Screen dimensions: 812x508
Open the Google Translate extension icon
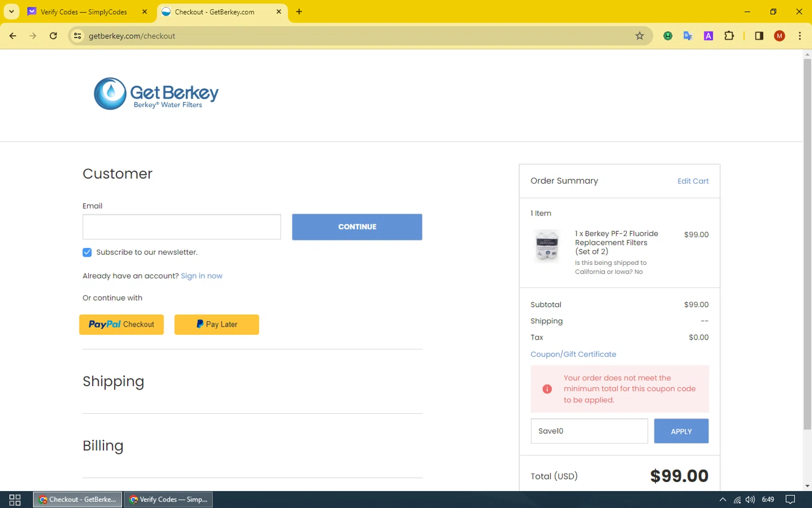tap(688, 36)
